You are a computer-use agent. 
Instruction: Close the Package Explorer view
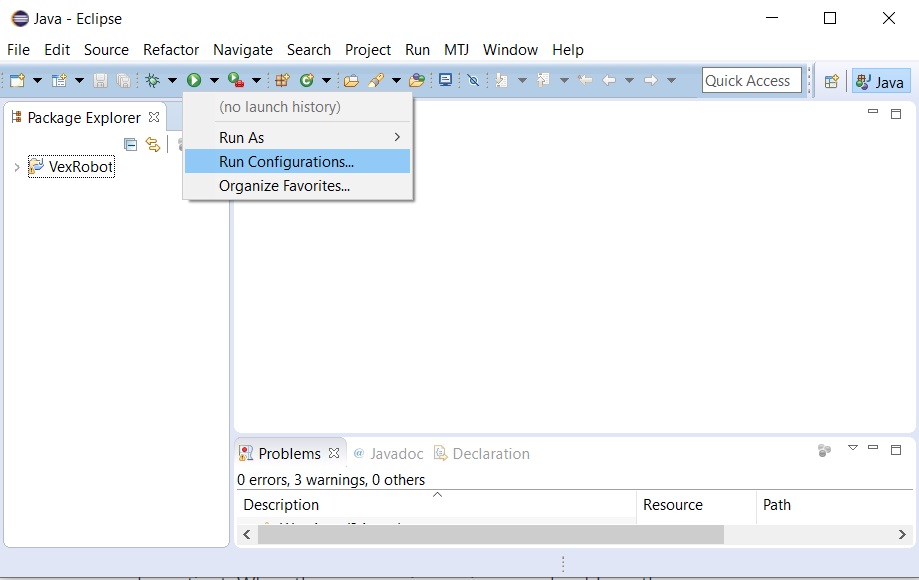tap(154, 117)
